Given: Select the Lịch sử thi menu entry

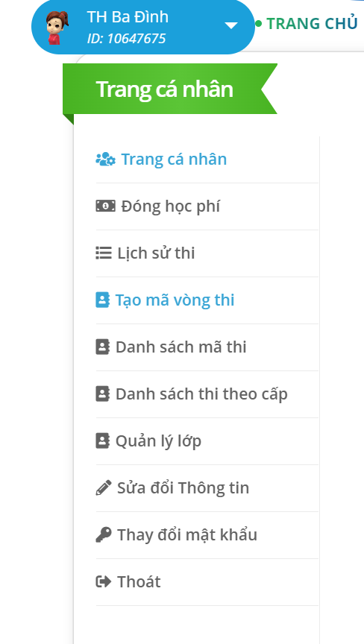Looking at the screenshot, I should tap(156, 253).
